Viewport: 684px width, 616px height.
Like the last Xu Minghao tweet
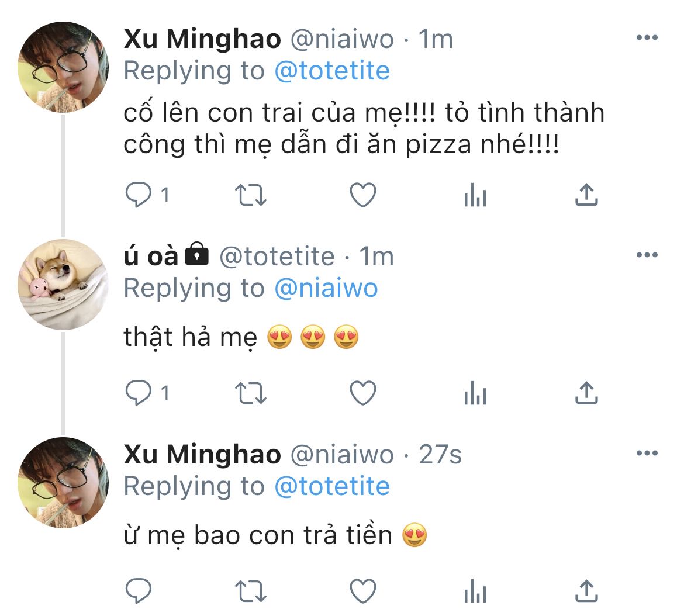point(362,591)
